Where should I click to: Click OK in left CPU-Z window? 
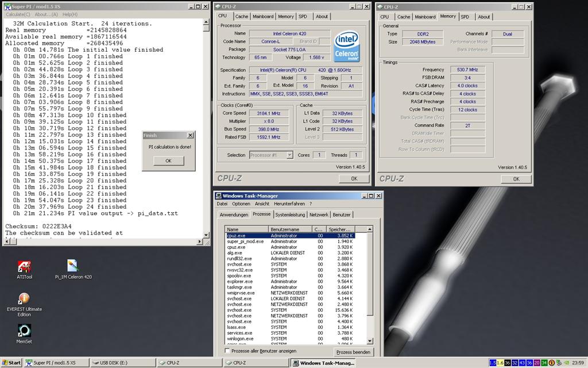coord(354,179)
